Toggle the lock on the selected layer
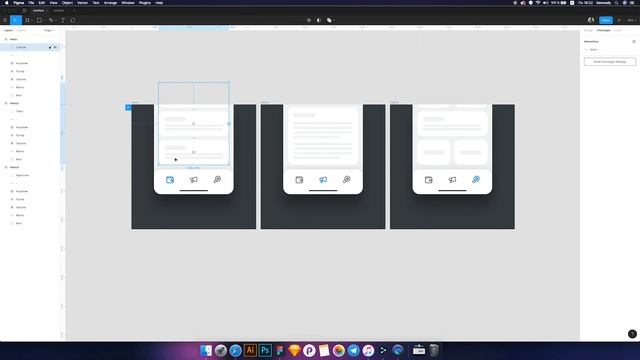The width and height of the screenshot is (640, 360). point(50,47)
